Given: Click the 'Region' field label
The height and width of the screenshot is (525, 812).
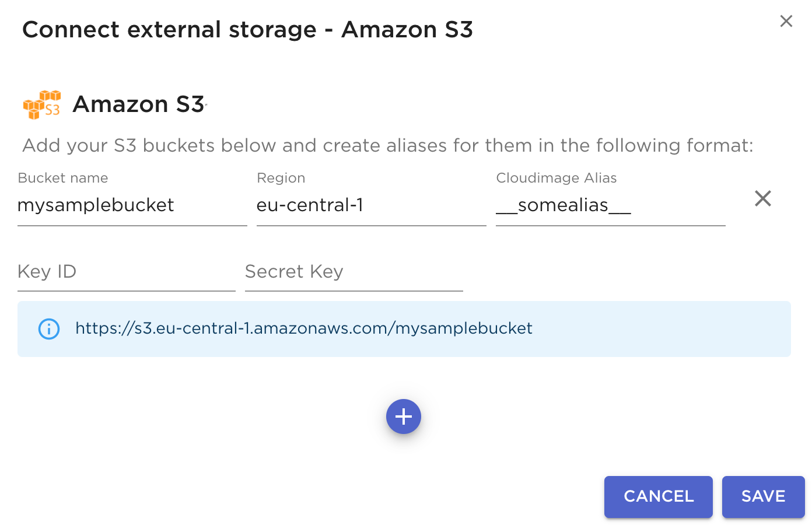Looking at the screenshot, I should [281, 178].
